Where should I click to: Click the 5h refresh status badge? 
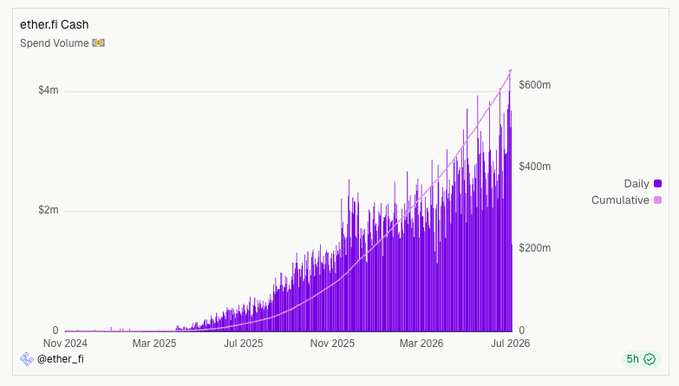[641, 359]
